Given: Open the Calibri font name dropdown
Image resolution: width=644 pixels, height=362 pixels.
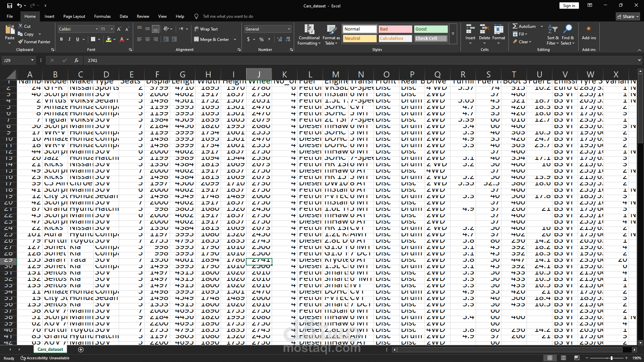Looking at the screenshot, I should (x=97, y=29).
